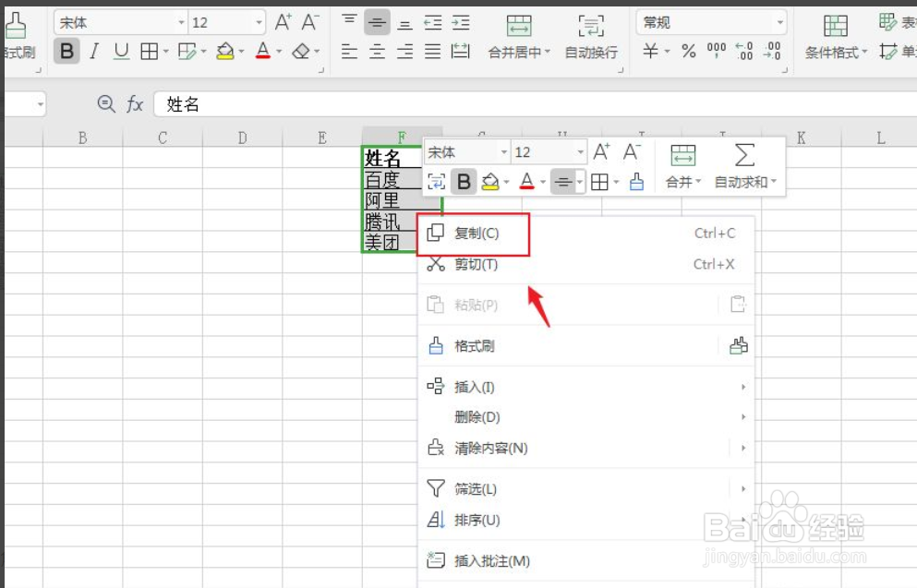Click mini toolbar center align icon
Image resolution: width=917 pixels, height=588 pixels.
pyautogui.click(x=563, y=182)
